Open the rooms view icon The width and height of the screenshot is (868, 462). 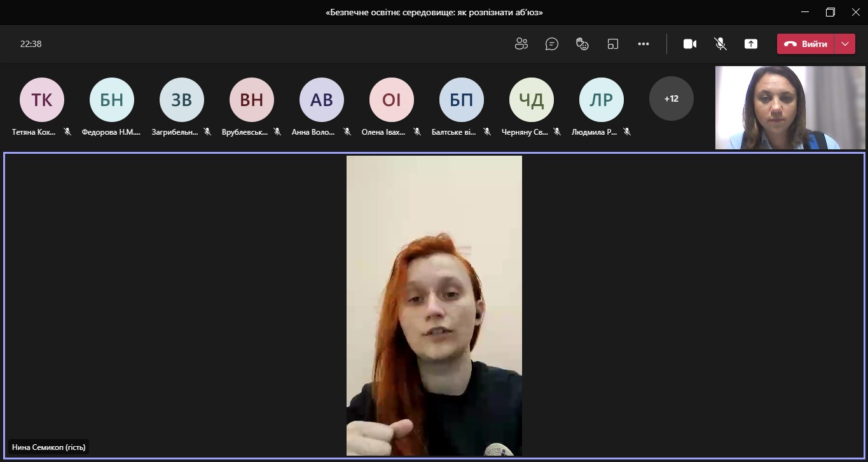click(613, 44)
